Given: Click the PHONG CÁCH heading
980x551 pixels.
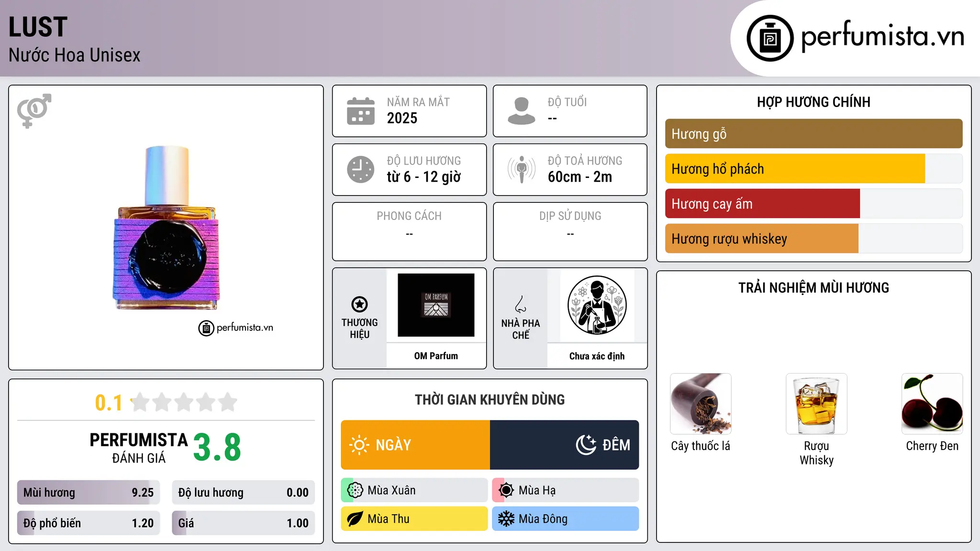Looking at the screenshot, I should click(x=409, y=216).
